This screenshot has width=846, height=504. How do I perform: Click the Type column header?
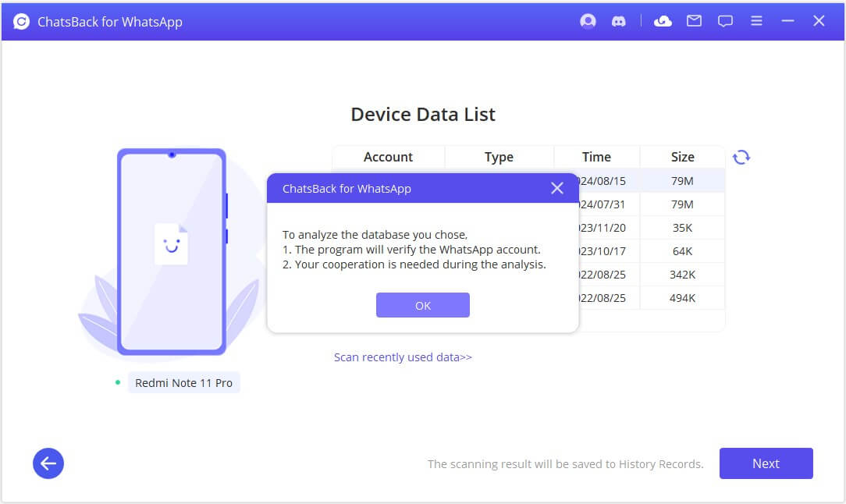tap(499, 157)
